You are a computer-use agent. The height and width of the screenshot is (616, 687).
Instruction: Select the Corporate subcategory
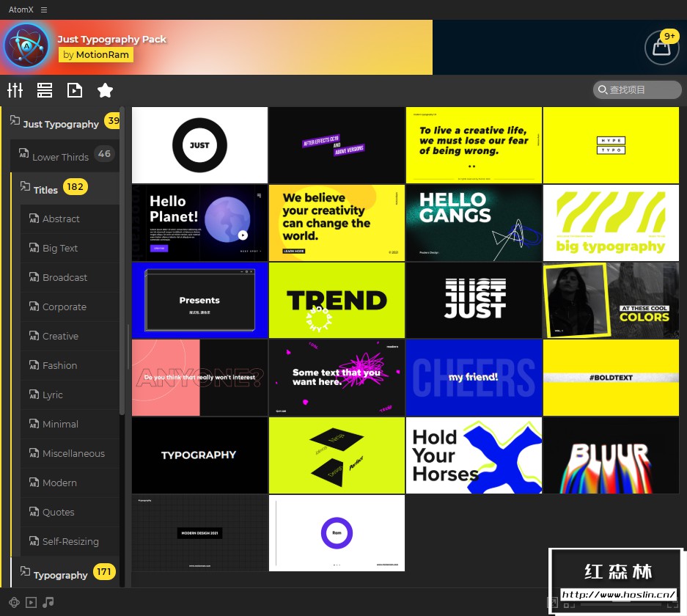(70, 307)
